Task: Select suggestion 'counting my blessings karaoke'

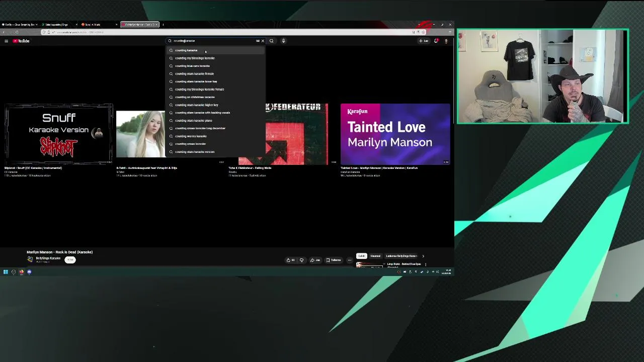Action: point(215,58)
